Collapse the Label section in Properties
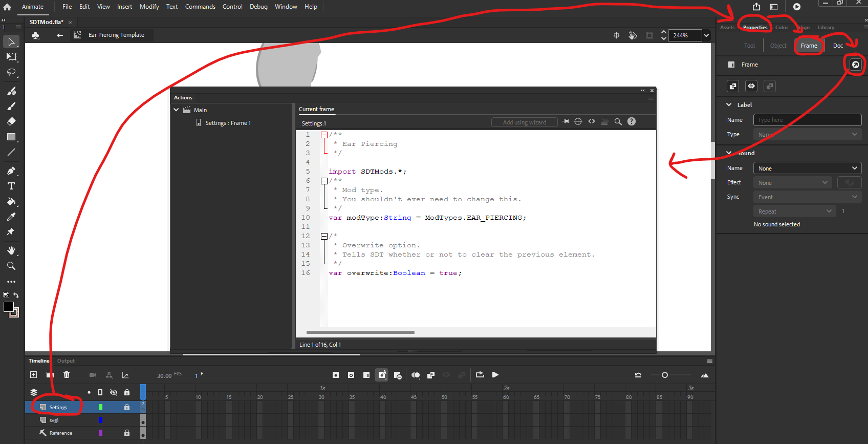This screenshot has height=444, width=868. coord(729,105)
